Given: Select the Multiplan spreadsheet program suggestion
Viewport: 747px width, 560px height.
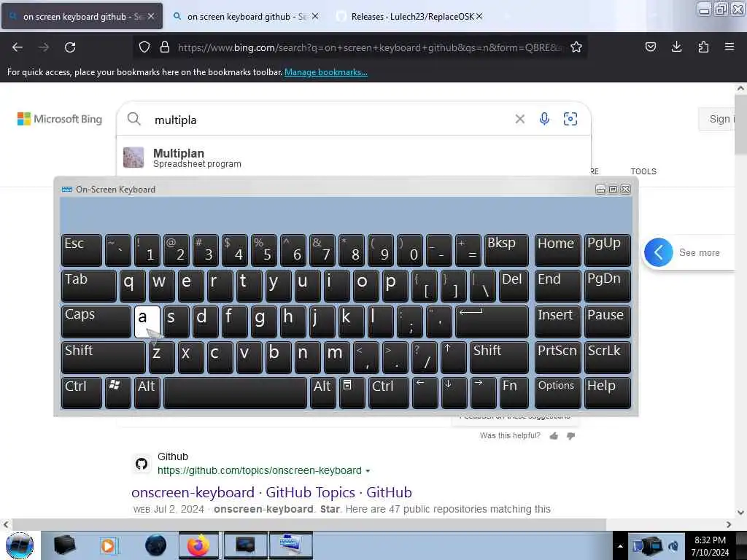Looking at the screenshot, I should 354,157.
